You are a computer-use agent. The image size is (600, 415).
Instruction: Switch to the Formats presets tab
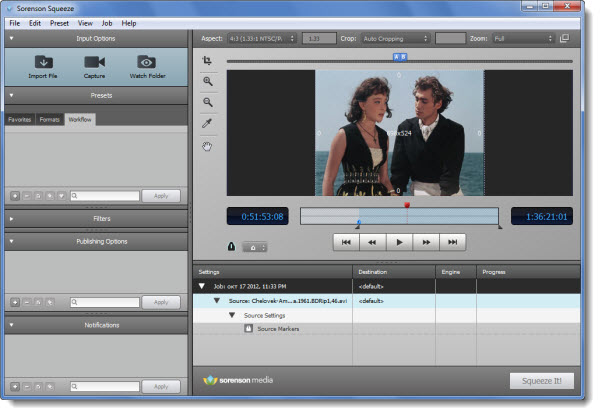tap(49, 119)
